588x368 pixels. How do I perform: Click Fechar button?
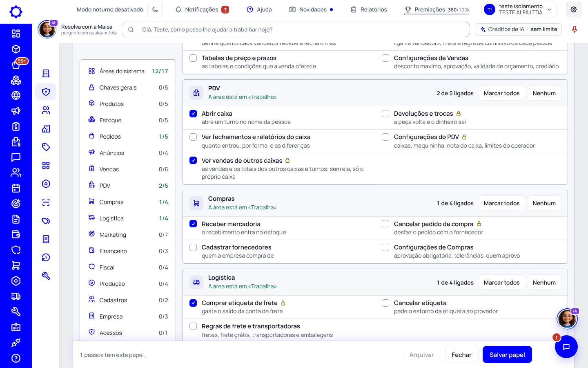point(461,355)
